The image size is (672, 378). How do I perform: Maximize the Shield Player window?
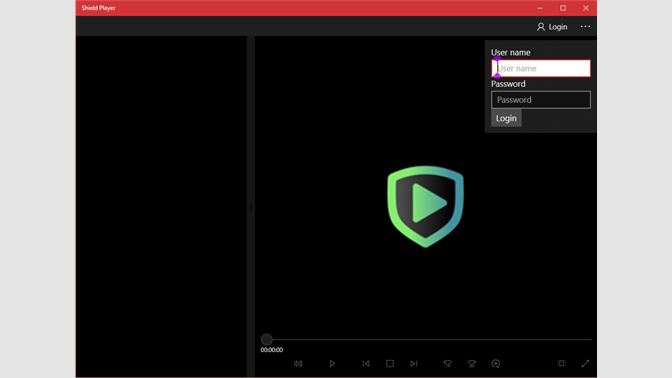pyautogui.click(x=563, y=8)
